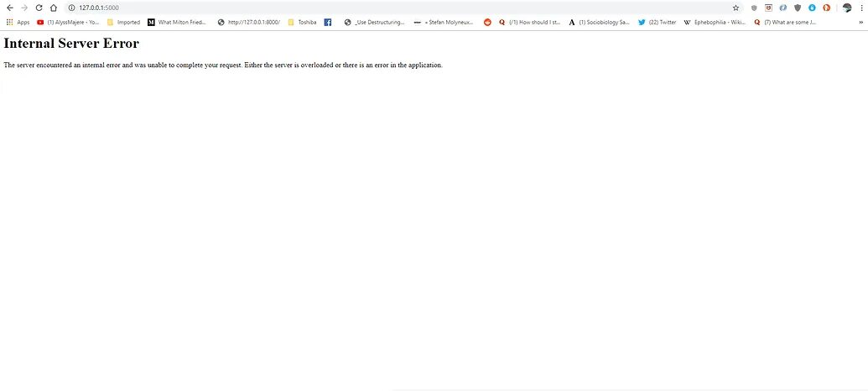Click the forward navigation arrow
The width and height of the screenshot is (868, 391).
pyautogui.click(x=23, y=8)
